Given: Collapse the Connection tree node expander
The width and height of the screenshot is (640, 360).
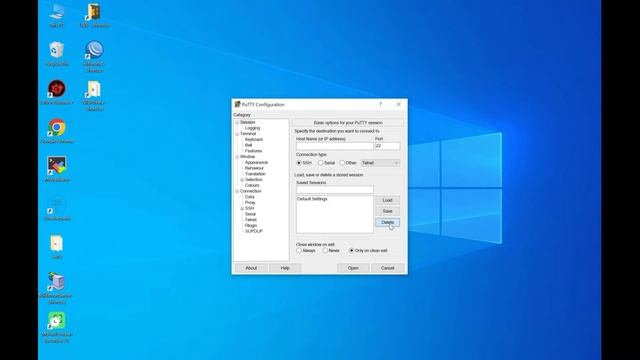Looking at the screenshot, I should [237, 191].
